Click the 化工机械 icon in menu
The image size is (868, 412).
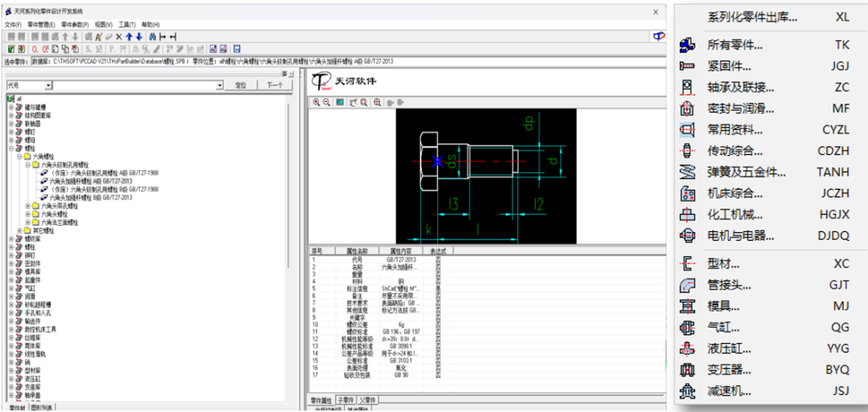click(687, 214)
